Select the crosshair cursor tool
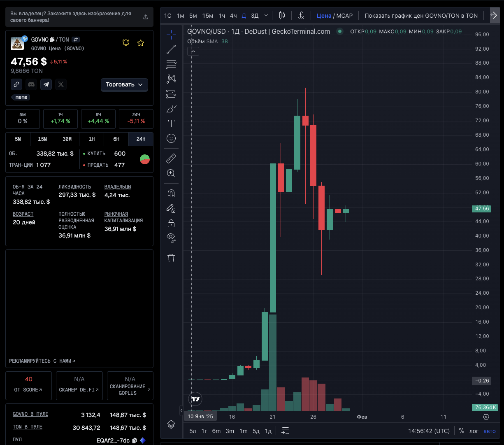This screenshot has height=445, width=504. (x=171, y=35)
